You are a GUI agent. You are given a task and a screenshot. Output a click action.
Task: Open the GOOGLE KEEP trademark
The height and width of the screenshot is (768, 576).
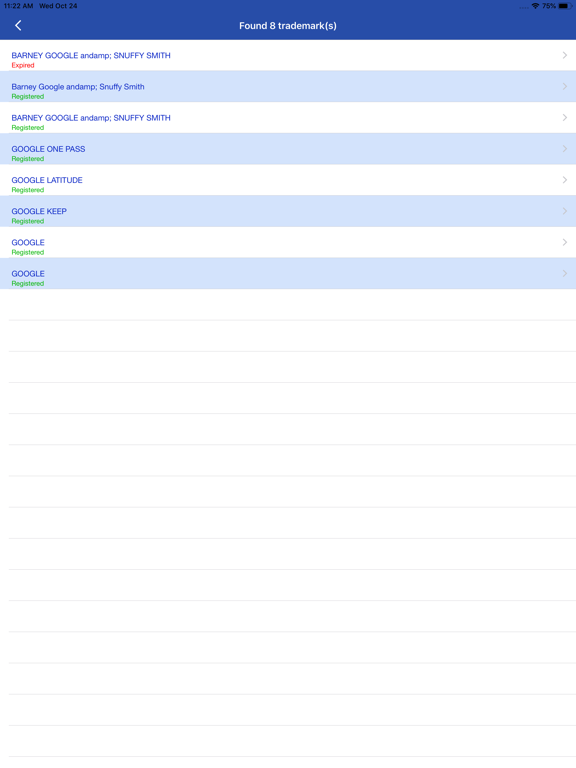[x=288, y=211]
